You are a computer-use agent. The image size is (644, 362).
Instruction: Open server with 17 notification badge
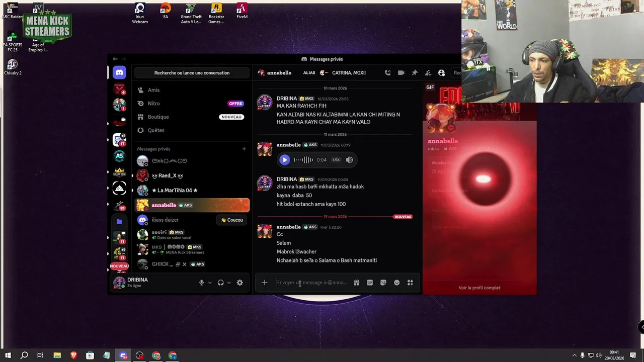click(119, 139)
